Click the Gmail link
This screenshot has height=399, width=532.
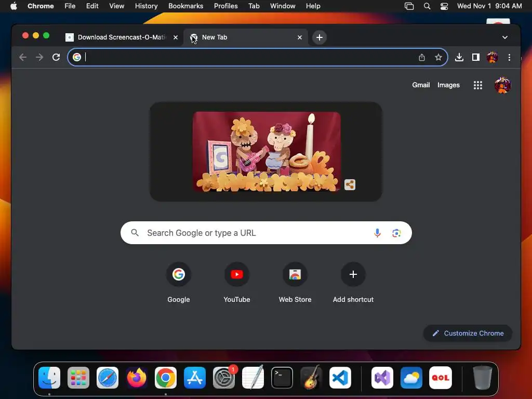point(421,85)
